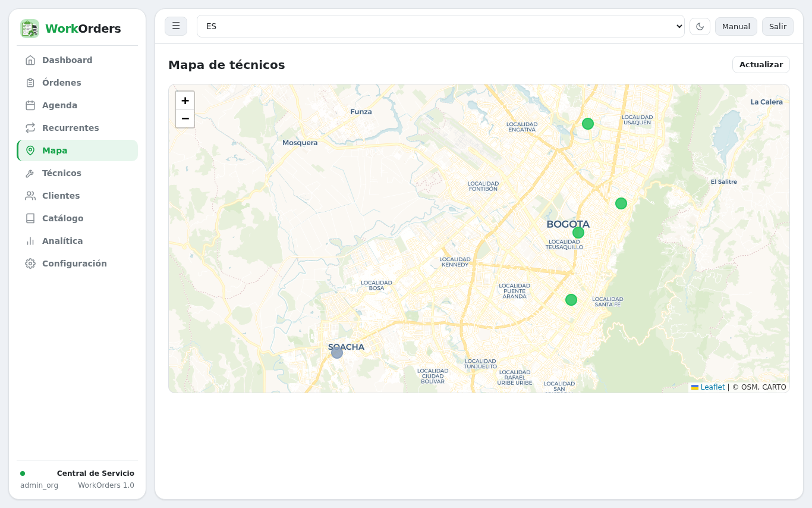
Task: Click the Recurrentes repeat icon
Action: coord(30,128)
